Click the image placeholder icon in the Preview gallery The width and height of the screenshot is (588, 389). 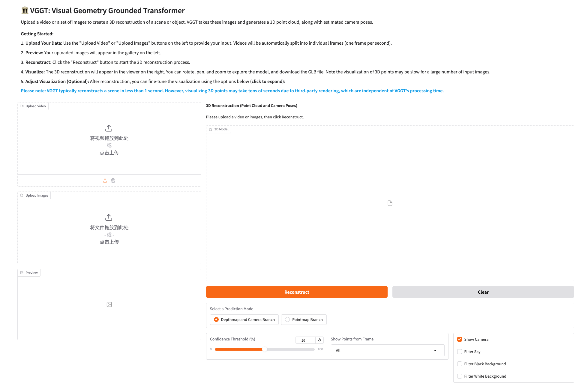(x=109, y=304)
